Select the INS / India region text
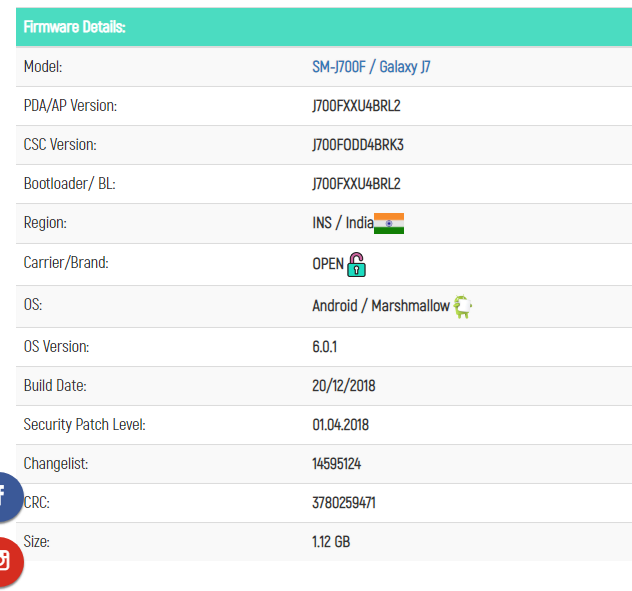The height and width of the screenshot is (591, 632). tap(343, 223)
